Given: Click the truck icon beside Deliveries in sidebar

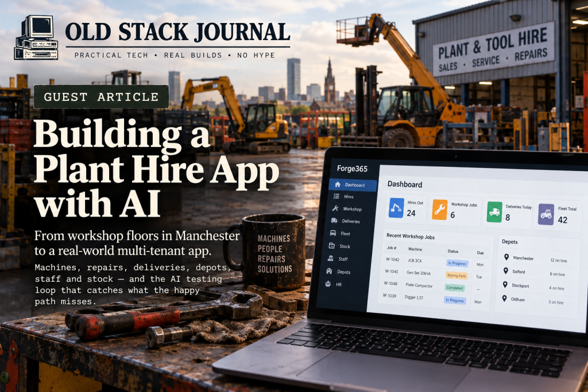Looking at the screenshot, I should pos(334,221).
